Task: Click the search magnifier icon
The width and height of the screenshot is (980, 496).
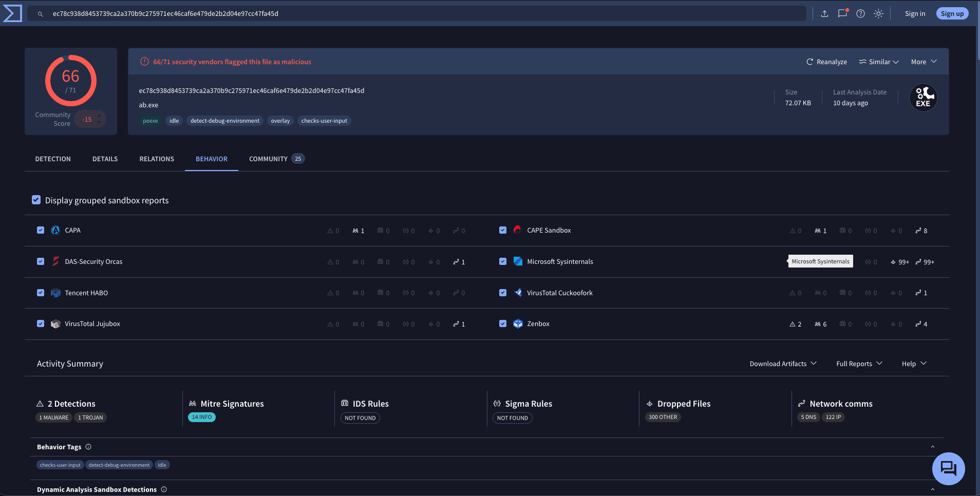Action: click(x=41, y=14)
